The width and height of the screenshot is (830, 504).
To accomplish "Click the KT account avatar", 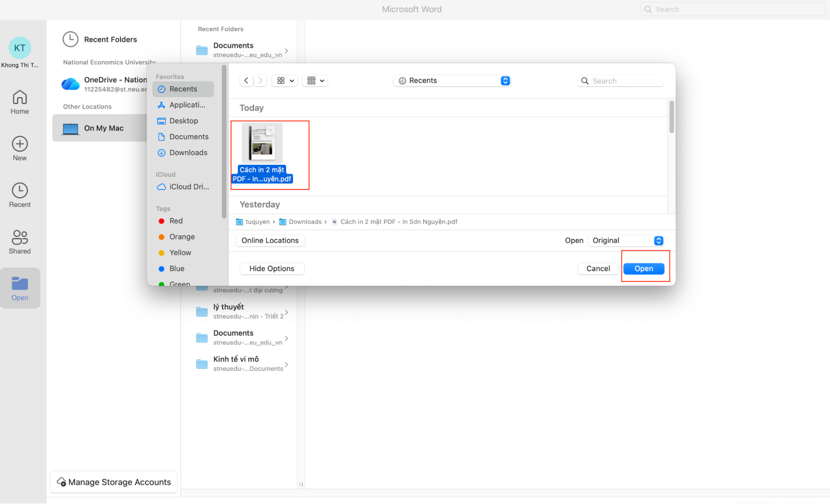I will point(20,48).
